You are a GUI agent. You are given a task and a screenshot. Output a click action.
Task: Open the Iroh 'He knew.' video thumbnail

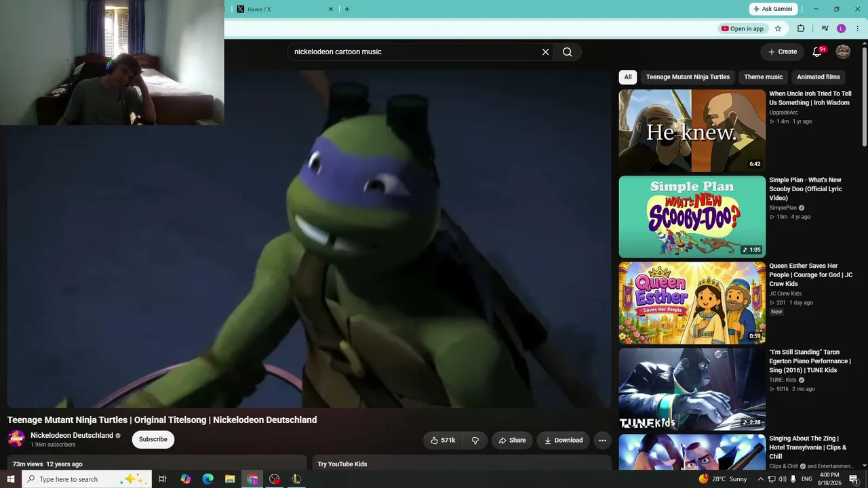(x=692, y=131)
